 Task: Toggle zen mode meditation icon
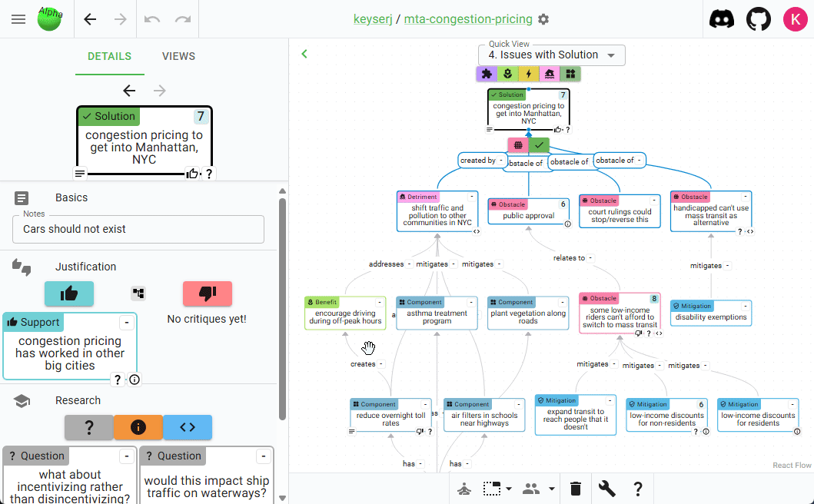[464, 489]
